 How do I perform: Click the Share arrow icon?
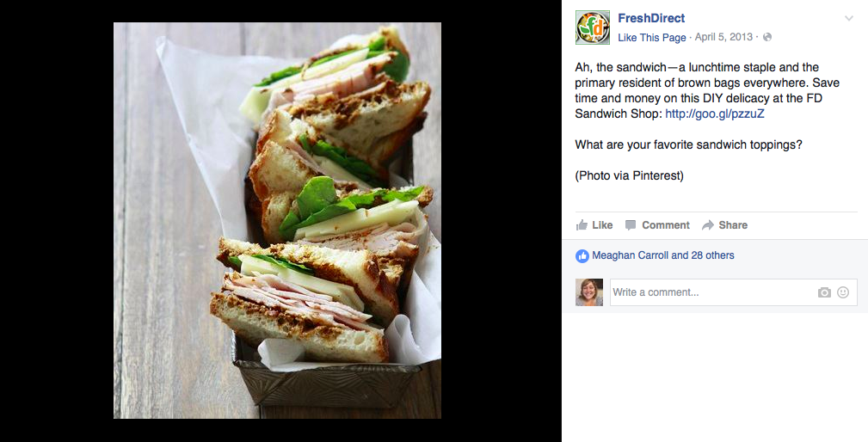(707, 225)
